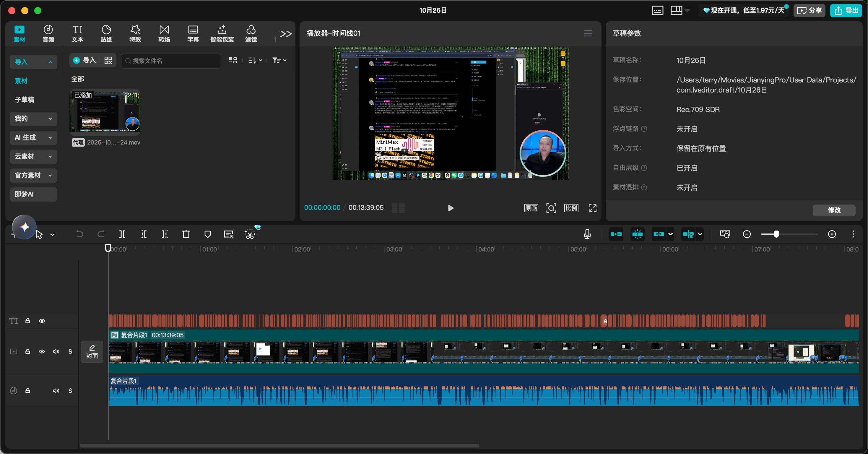Play the video in the player
This screenshot has width=868, height=454.
pyautogui.click(x=451, y=208)
